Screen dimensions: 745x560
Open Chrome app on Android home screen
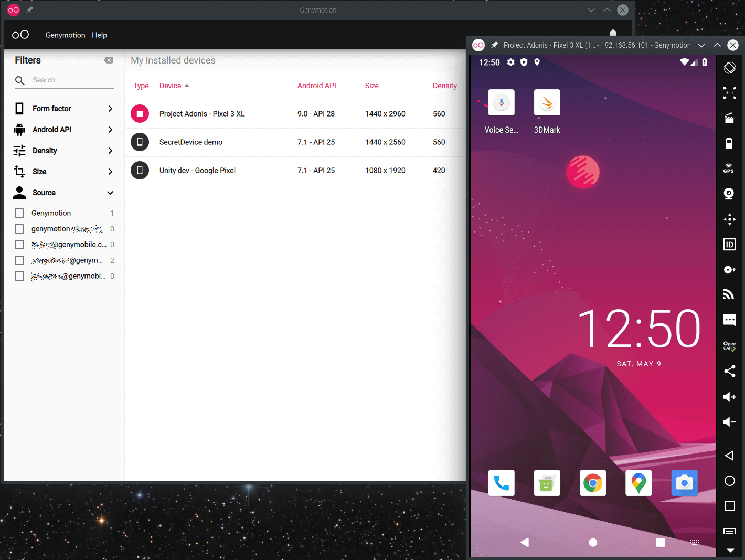pyautogui.click(x=592, y=483)
